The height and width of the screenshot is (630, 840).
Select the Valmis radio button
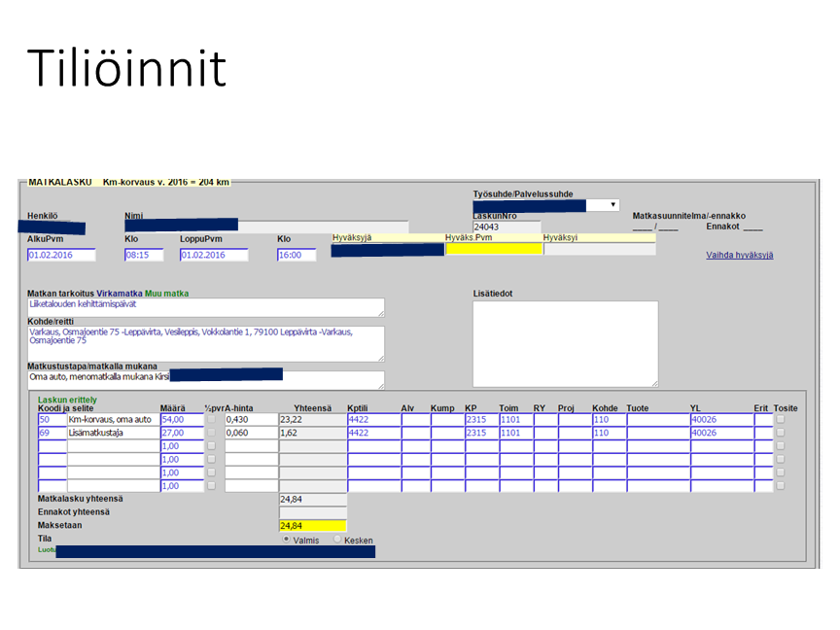[x=286, y=539]
